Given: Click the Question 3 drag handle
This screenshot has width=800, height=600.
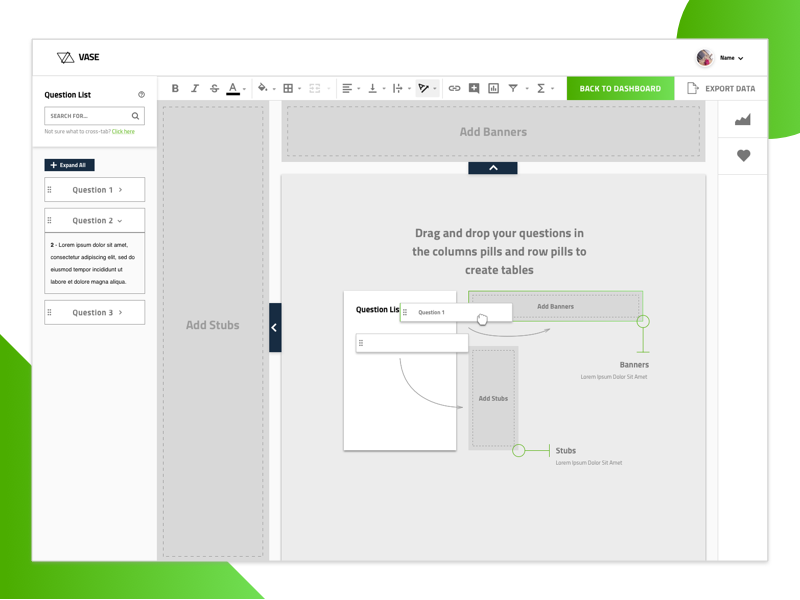Looking at the screenshot, I should [49, 312].
